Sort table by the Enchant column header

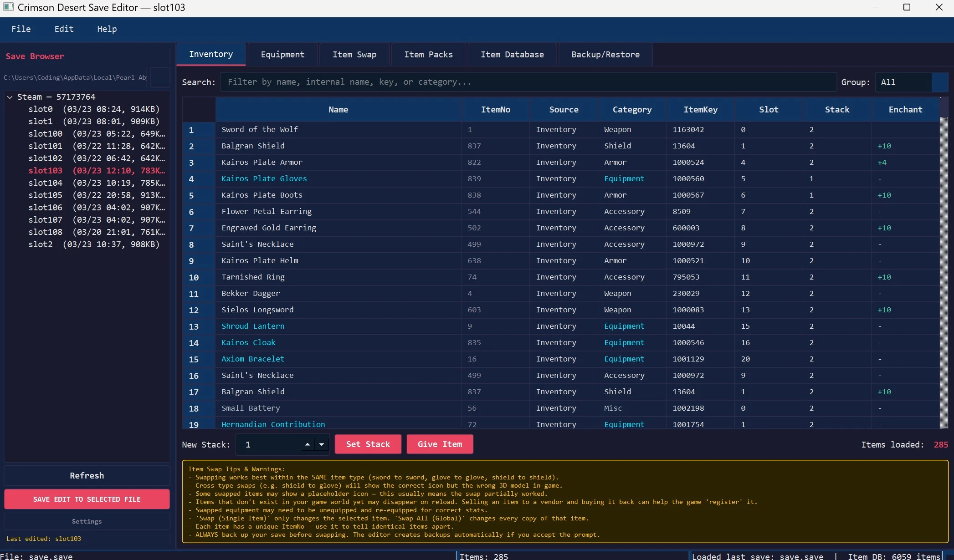click(x=905, y=110)
